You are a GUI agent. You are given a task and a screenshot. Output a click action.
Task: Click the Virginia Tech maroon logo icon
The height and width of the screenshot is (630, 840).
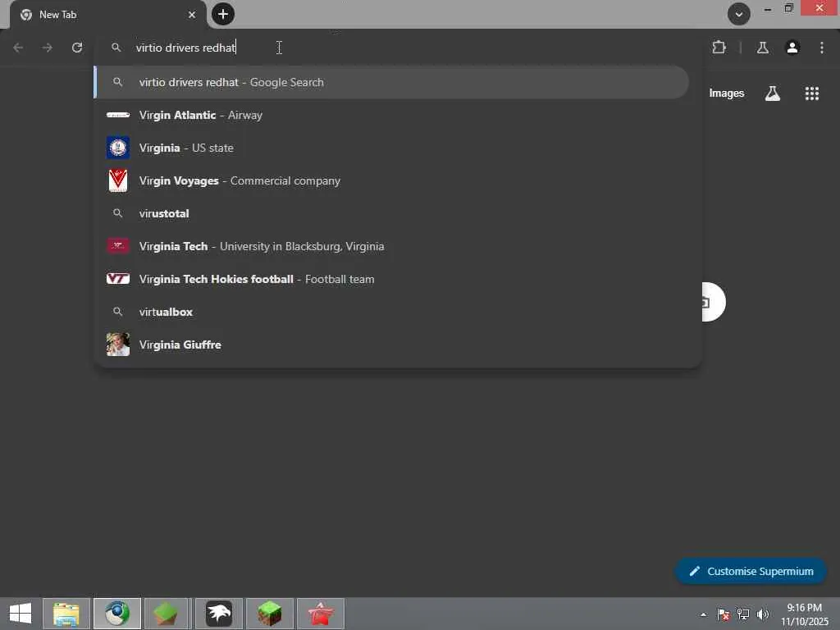(118, 246)
